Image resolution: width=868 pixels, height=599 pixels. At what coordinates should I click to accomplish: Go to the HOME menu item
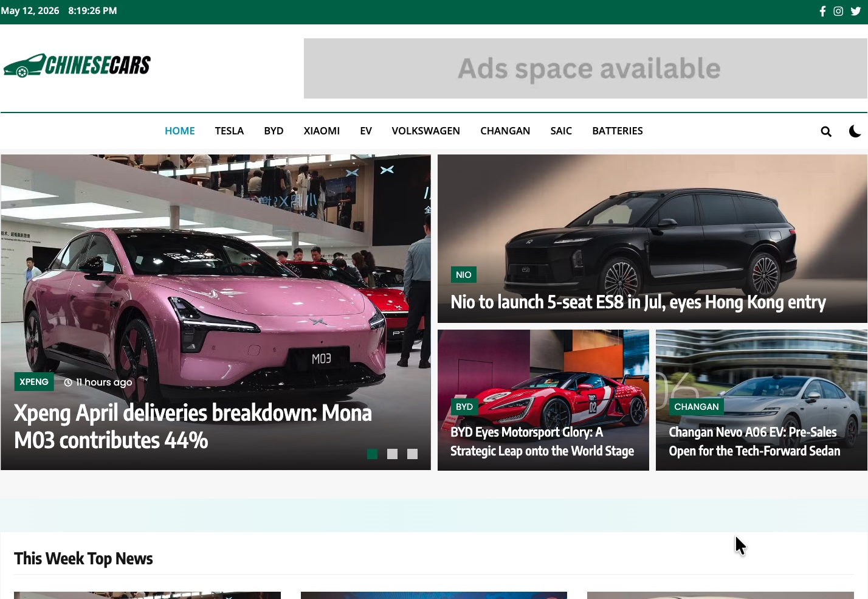tap(180, 131)
